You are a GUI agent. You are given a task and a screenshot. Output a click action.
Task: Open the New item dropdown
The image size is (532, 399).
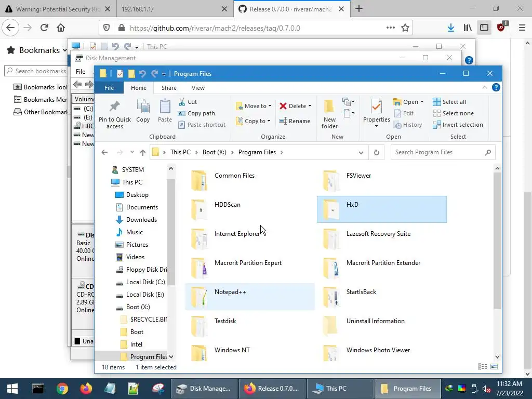click(349, 101)
